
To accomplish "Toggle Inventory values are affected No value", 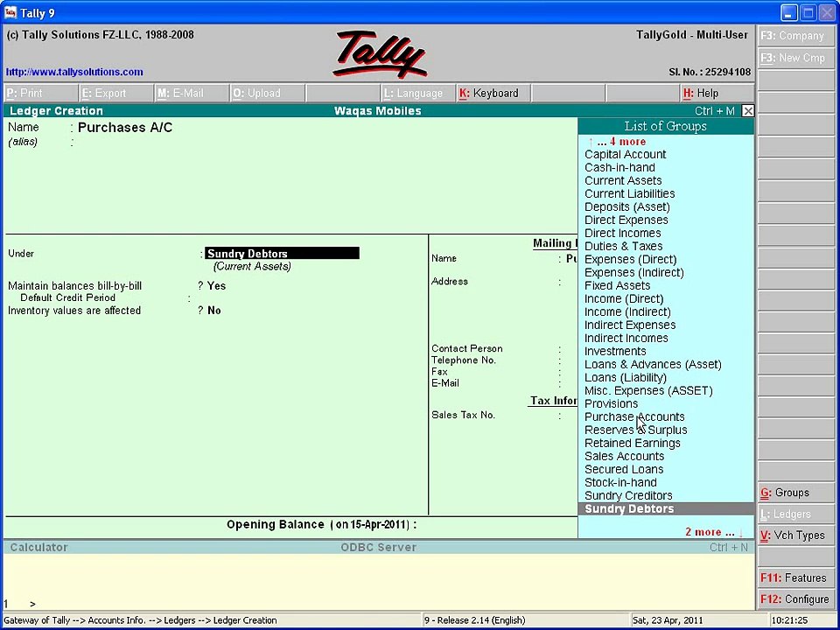I will [213, 311].
